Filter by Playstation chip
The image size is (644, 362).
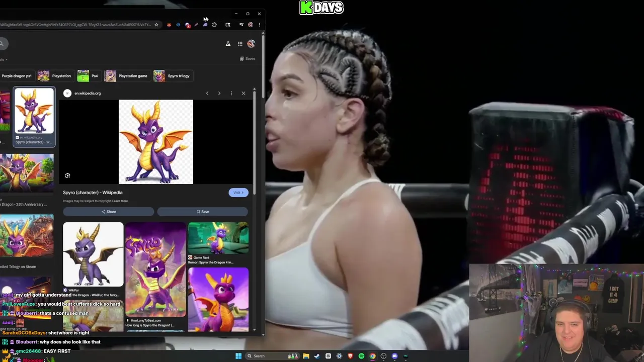coord(55,76)
